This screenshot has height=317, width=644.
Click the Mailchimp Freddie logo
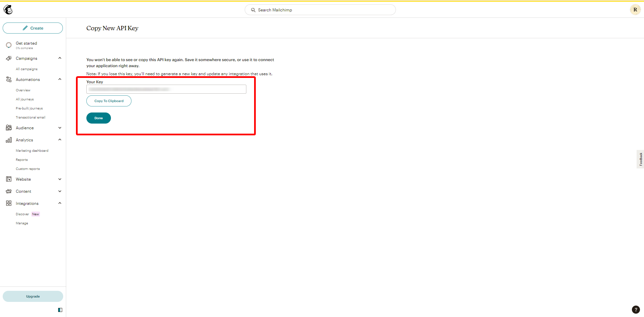(x=8, y=10)
